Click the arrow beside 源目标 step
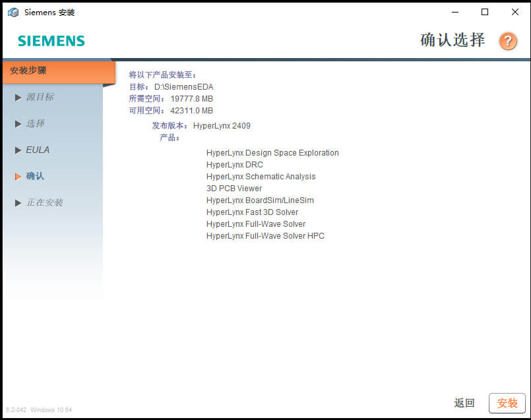Image resolution: width=531 pixels, height=420 pixels. tap(18, 98)
